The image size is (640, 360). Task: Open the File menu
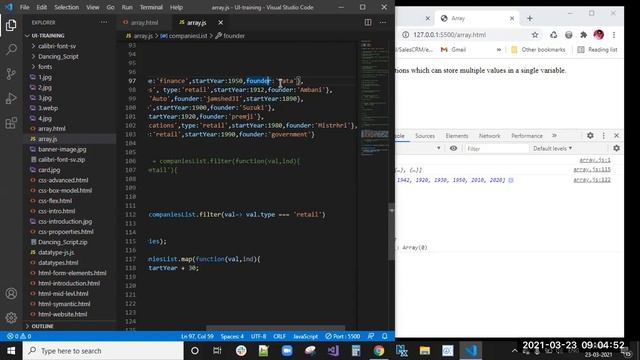(24, 7)
